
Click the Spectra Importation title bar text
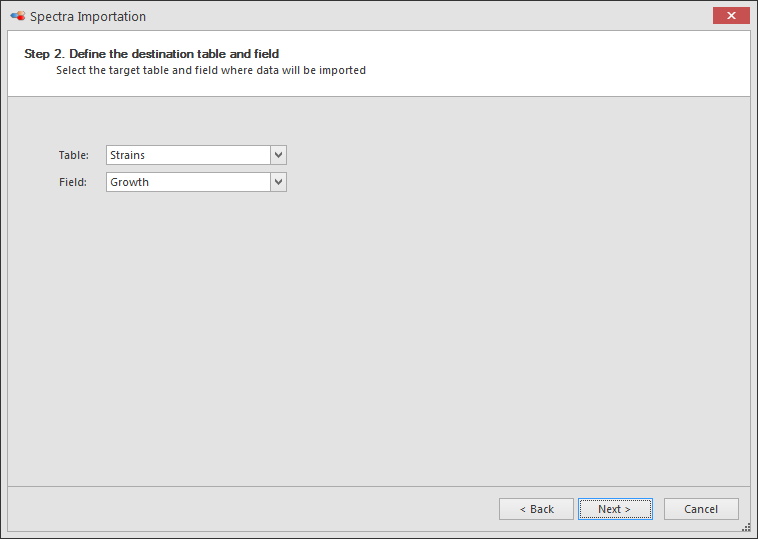click(87, 16)
